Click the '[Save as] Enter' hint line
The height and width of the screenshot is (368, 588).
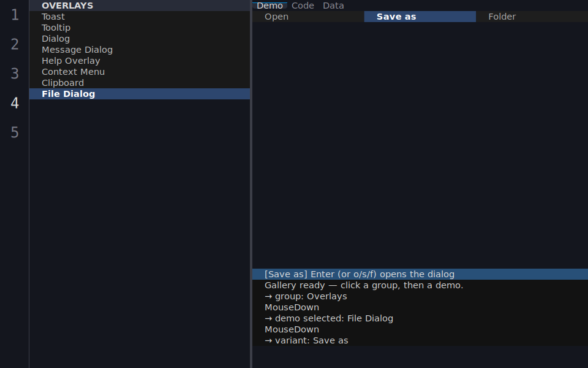pyautogui.click(x=420, y=274)
